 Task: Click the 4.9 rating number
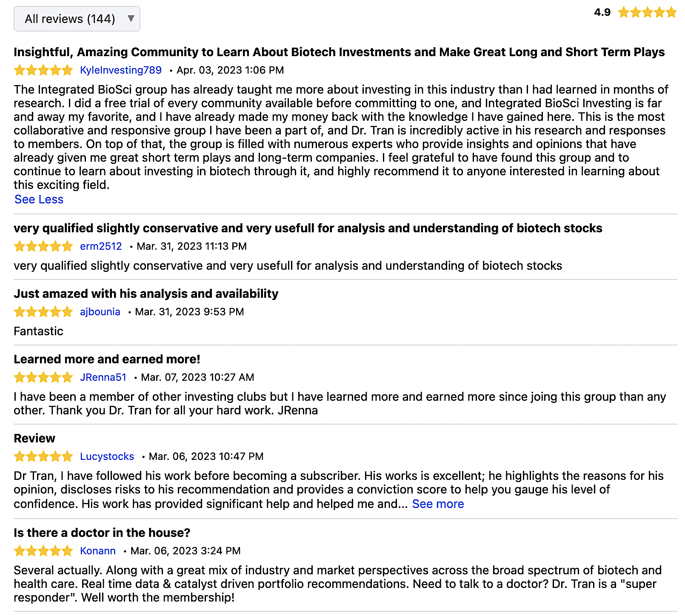tap(602, 12)
